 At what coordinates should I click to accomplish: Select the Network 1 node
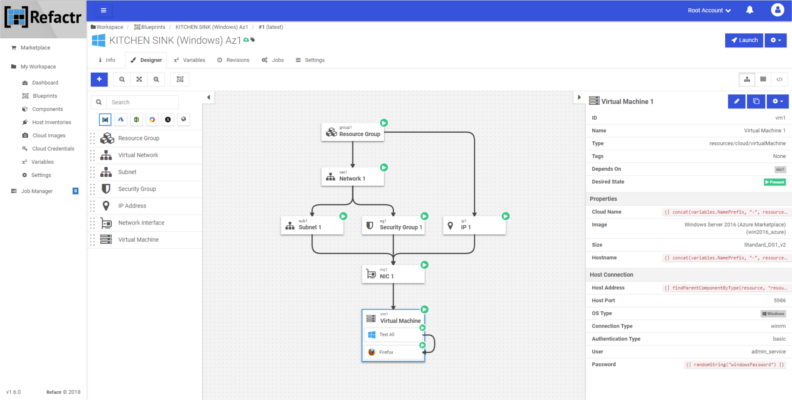pos(353,177)
